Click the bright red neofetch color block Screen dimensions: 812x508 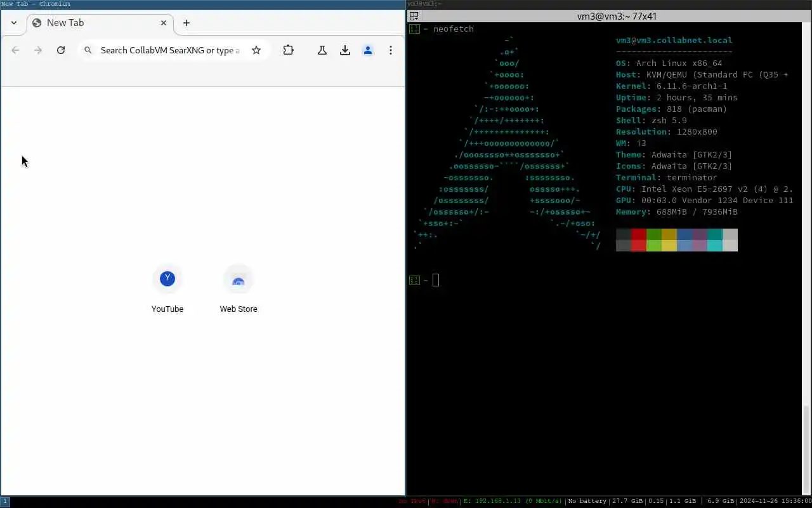pyautogui.click(x=639, y=246)
